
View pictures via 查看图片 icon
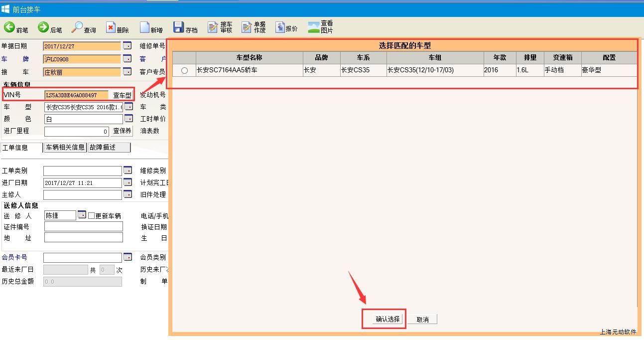314,27
